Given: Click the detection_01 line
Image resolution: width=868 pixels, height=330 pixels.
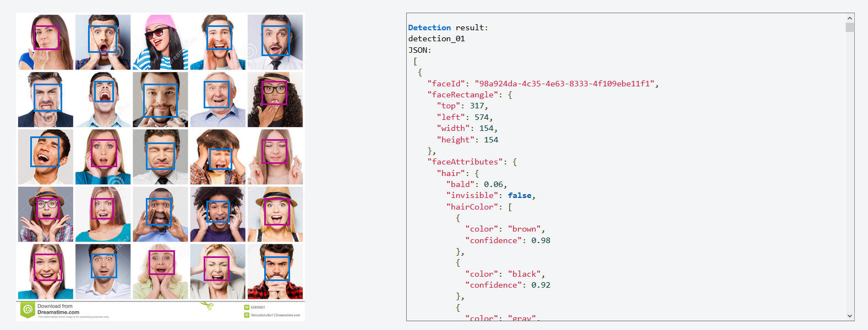Looking at the screenshot, I should tap(436, 38).
